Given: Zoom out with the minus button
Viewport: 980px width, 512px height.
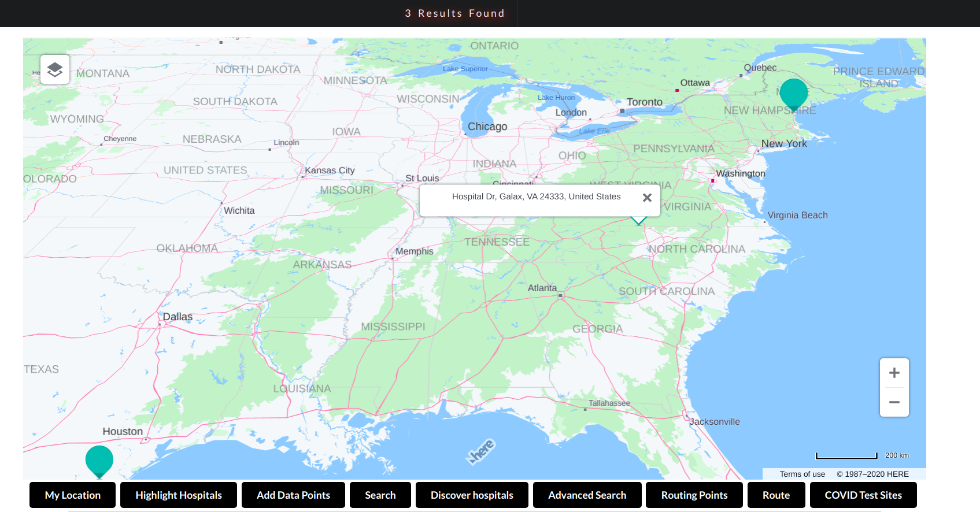Looking at the screenshot, I should tap(894, 402).
